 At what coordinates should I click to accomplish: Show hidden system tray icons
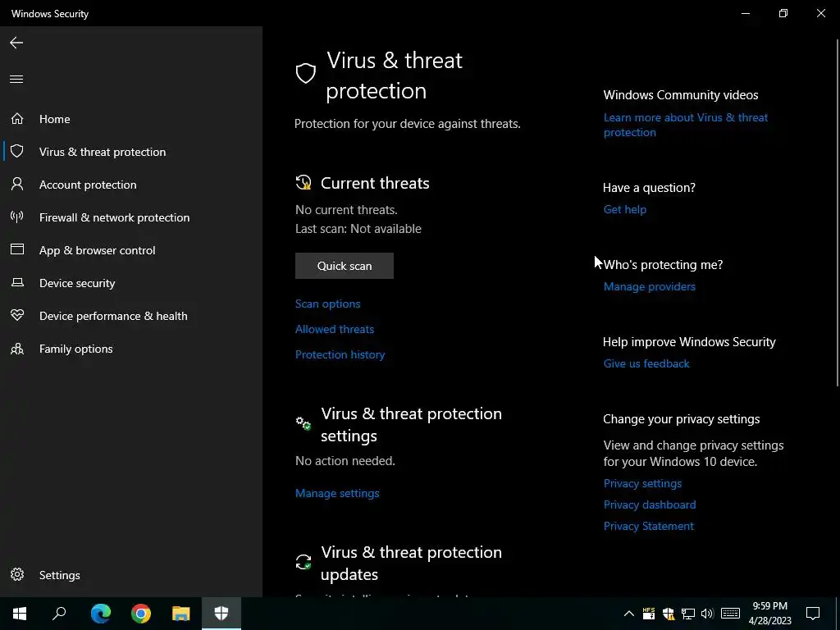[629, 614]
